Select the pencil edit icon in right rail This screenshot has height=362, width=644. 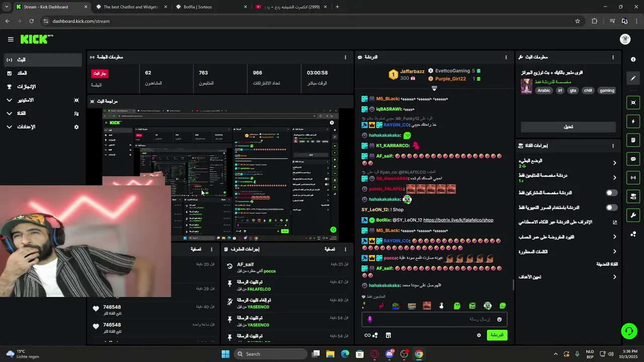click(633, 78)
